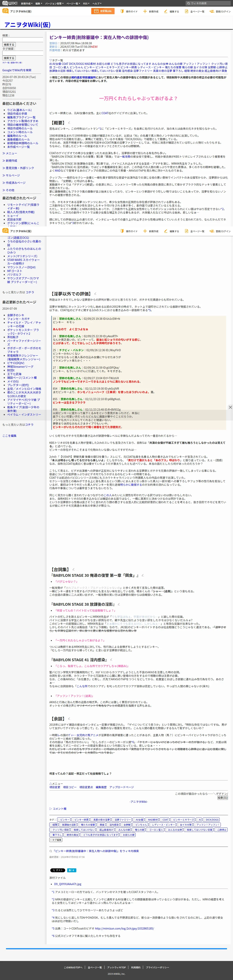The height and width of the screenshot is (980, 233).
Task: Click the edit pencil icon beside 【概要】 heading
Action: [69, 122]
